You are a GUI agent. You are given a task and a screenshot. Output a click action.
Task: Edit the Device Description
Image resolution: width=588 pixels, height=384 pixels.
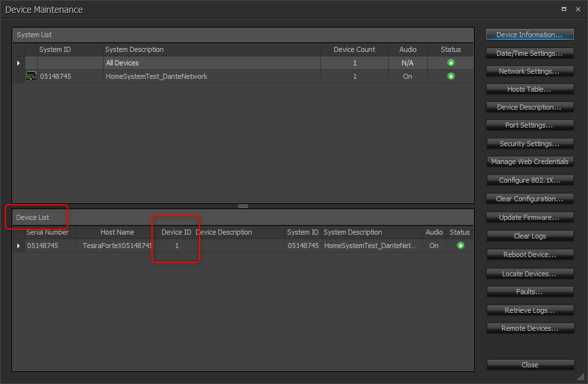coord(530,107)
